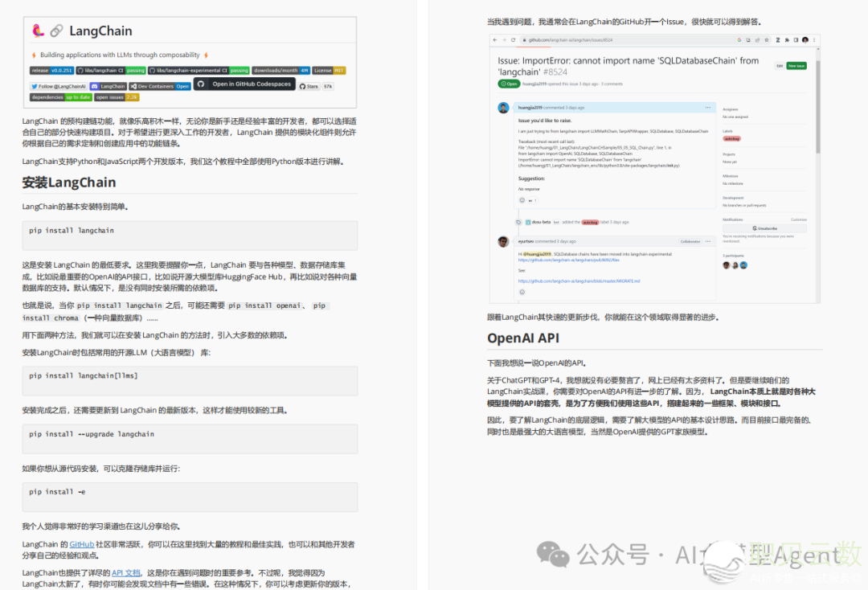Open options menu on huangjia2019's comment
This screenshot has height=590, width=868.
(x=707, y=107)
